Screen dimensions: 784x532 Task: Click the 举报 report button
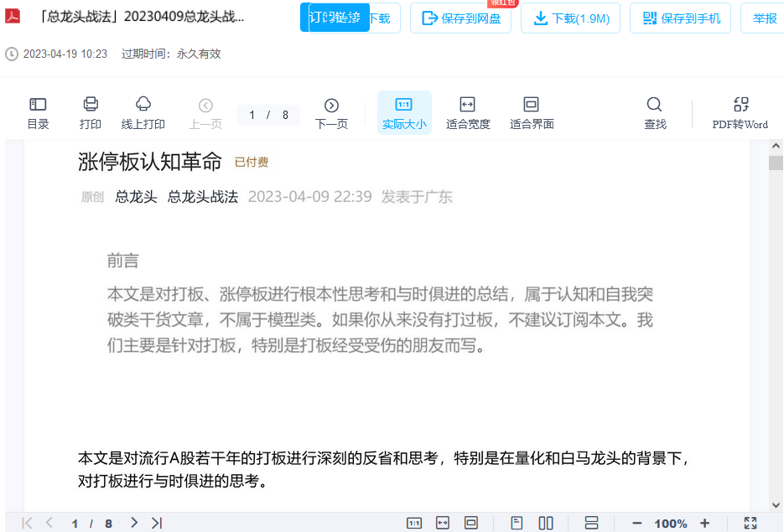pyautogui.click(x=764, y=18)
